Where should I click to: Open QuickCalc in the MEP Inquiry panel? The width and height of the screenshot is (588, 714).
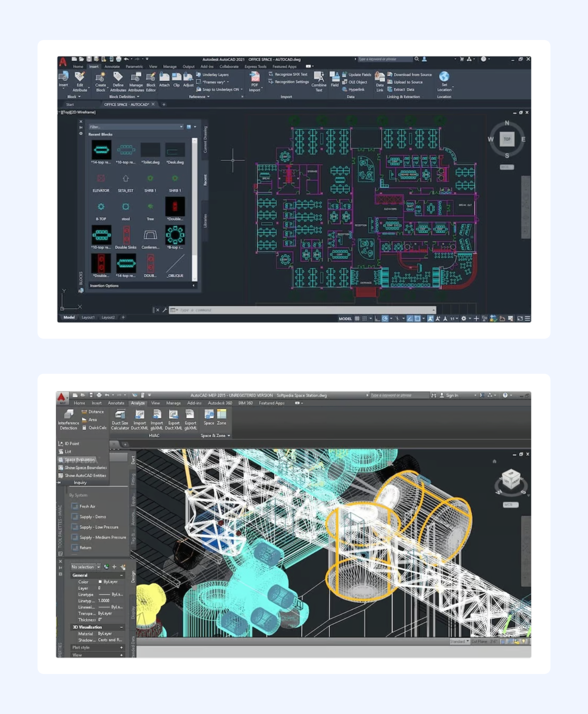(x=95, y=428)
